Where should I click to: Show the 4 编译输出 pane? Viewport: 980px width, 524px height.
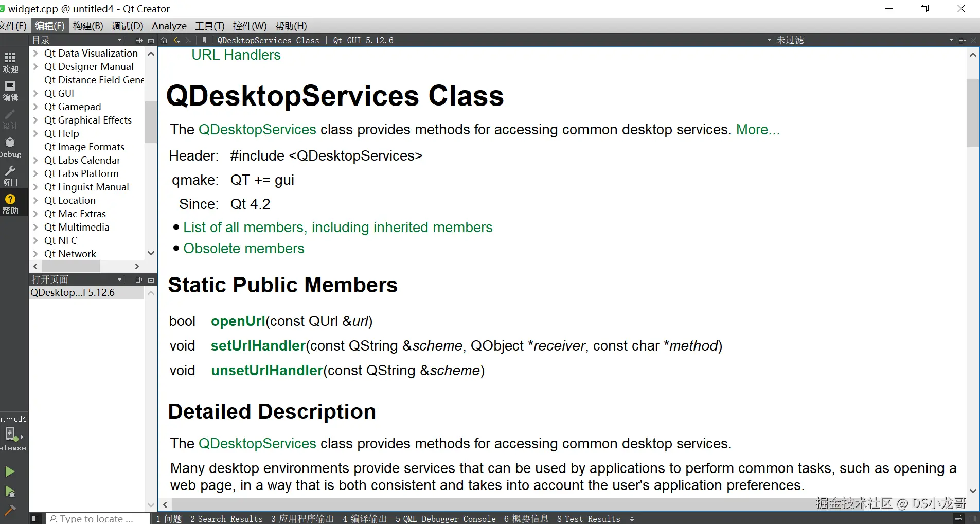365,518
